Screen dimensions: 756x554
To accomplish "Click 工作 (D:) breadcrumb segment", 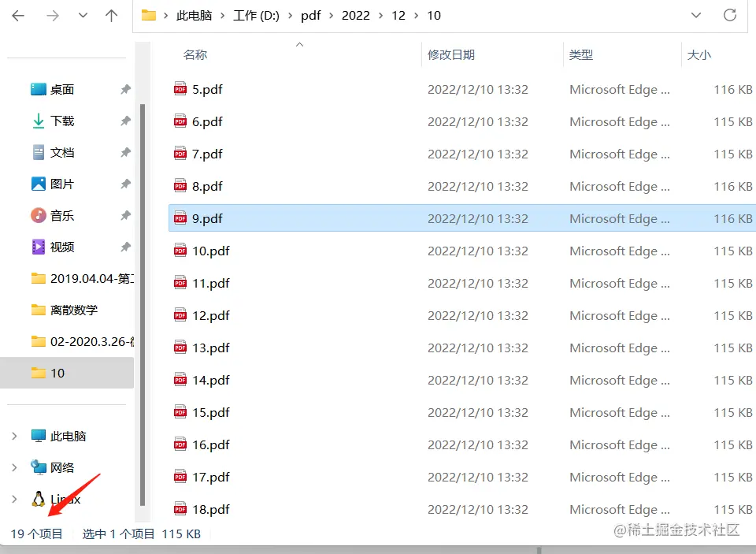I will pos(256,16).
